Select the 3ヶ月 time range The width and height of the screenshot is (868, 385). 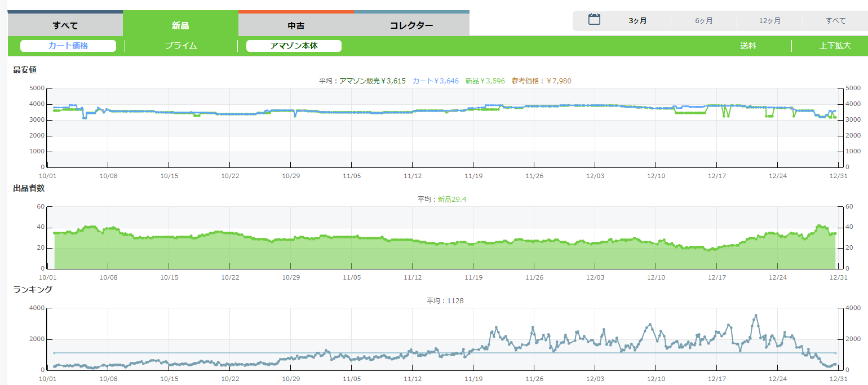[637, 21]
